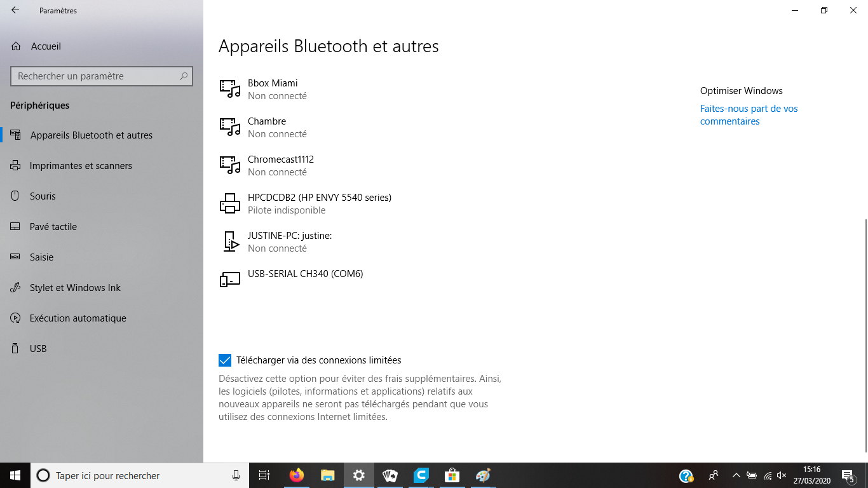Open the Windows Start menu

(x=15, y=475)
